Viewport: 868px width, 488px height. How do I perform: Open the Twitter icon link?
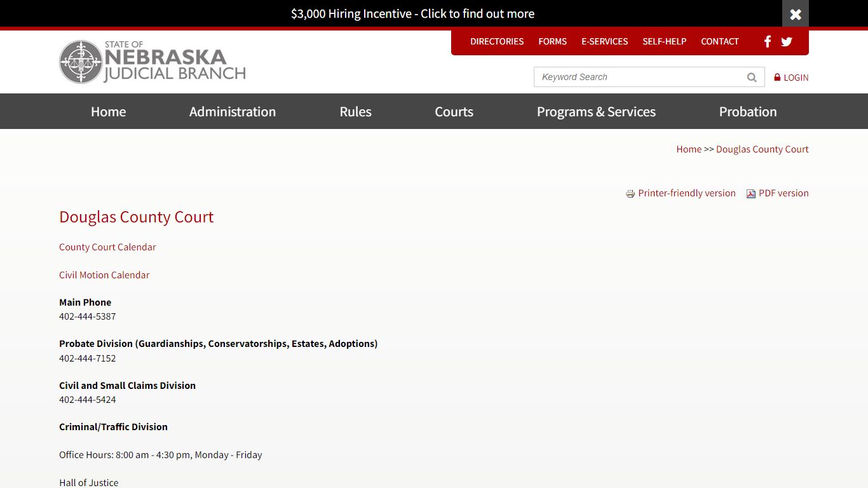tap(787, 42)
